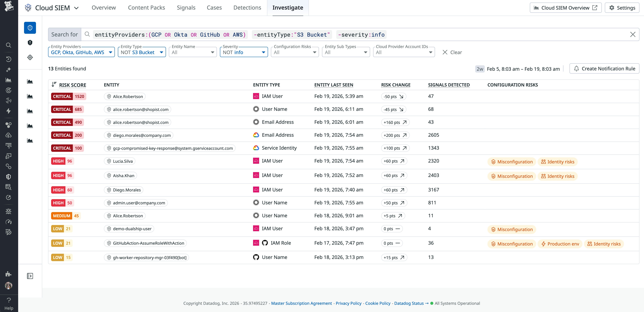Screen dimensions: 644x312
Task: Open the Dashboards chart icon in left rail
Action: pyautogui.click(x=9, y=80)
